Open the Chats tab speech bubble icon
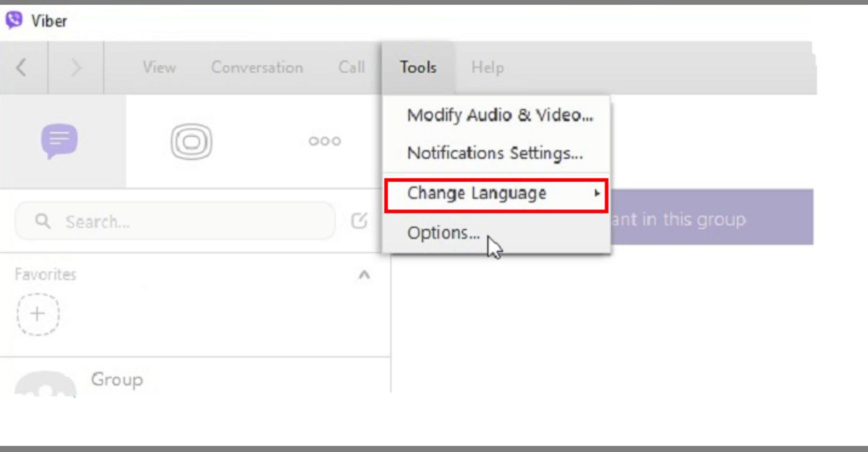Screen dimensions: 868x452 pos(59,141)
